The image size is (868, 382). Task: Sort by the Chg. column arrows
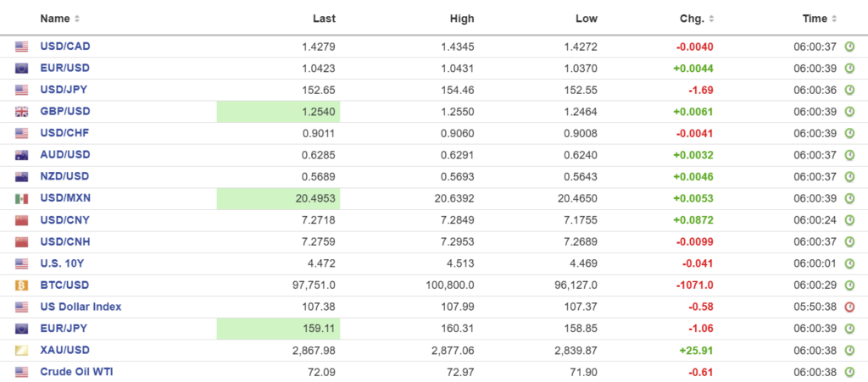tap(711, 19)
